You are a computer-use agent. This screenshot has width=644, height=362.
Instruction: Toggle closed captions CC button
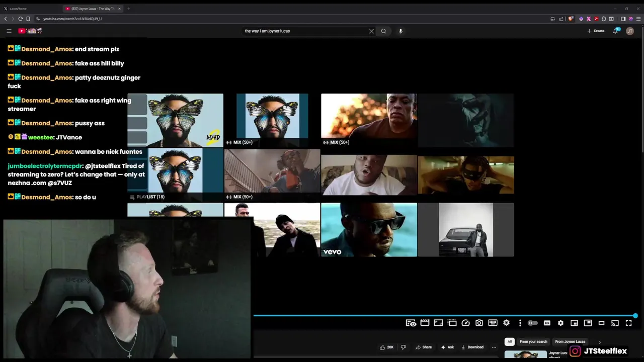click(x=547, y=323)
